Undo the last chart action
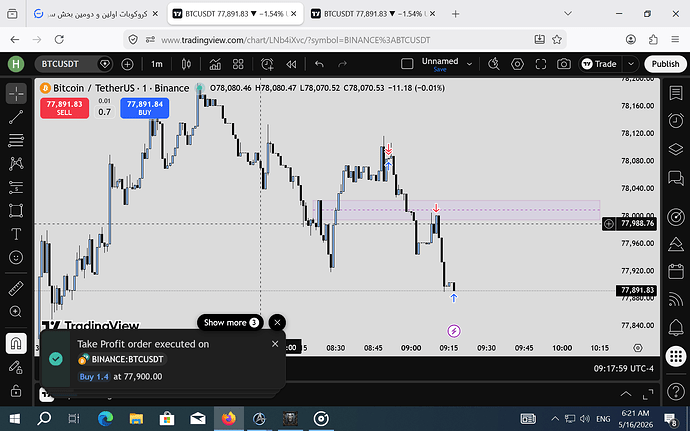 319,64
